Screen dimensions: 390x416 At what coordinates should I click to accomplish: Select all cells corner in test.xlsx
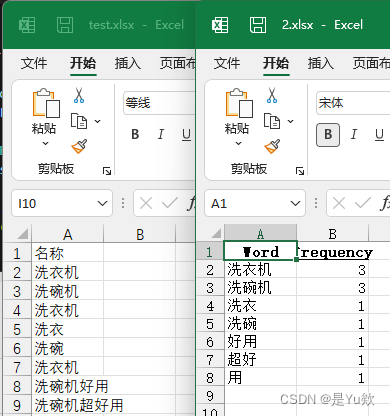[x=23, y=234]
